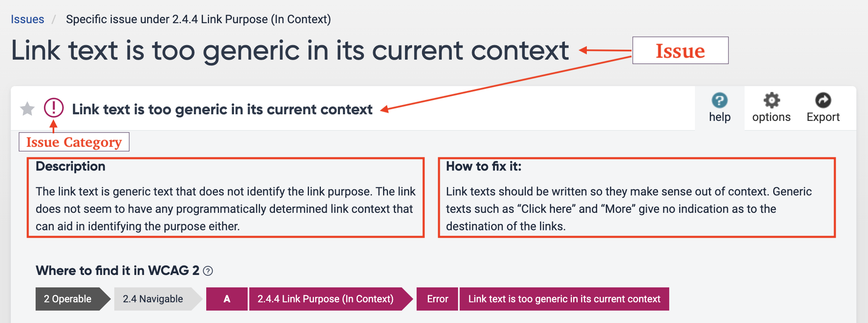Click the 'How to fix it:' heading
868x323 pixels.
[x=483, y=166]
